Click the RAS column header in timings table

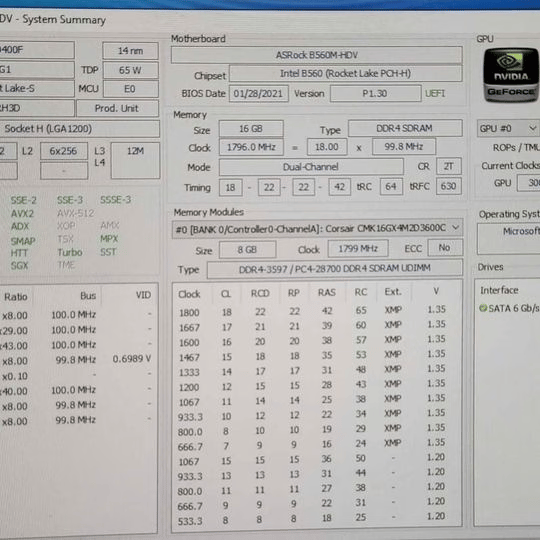(327, 293)
